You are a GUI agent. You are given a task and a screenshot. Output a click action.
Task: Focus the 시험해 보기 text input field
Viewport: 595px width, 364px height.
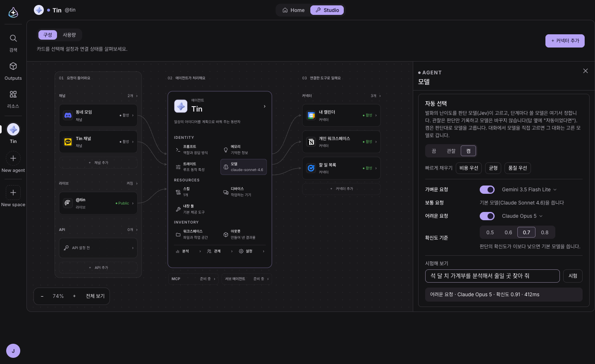(x=493, y=276)
